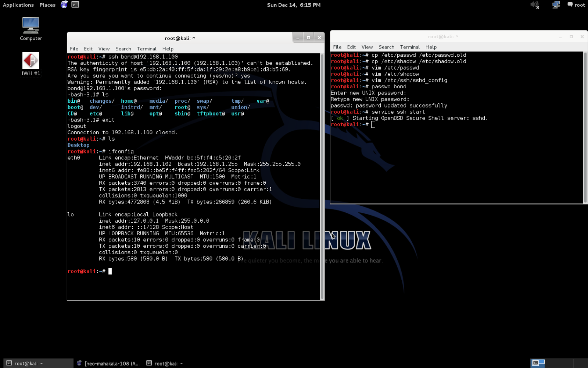This screenshot has width=588, height=368.
Task: Maximize the right terminal window
Action: pos(571,37)
